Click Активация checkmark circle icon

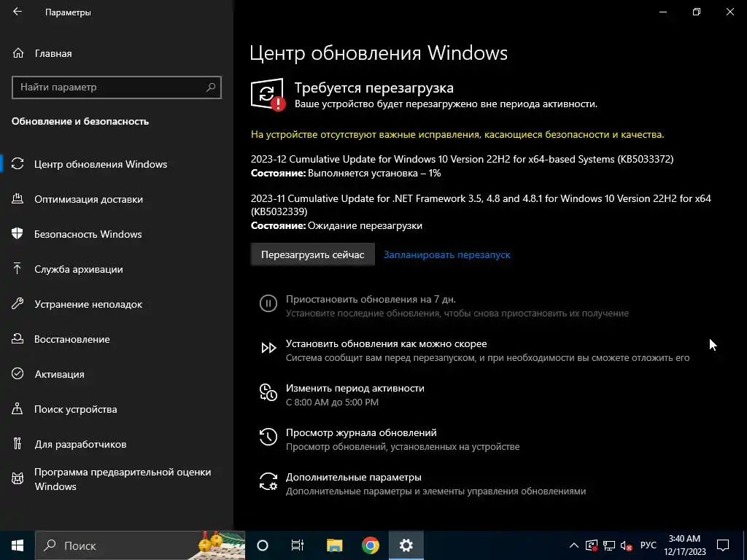pyautogui.click(x=18, y=374)
